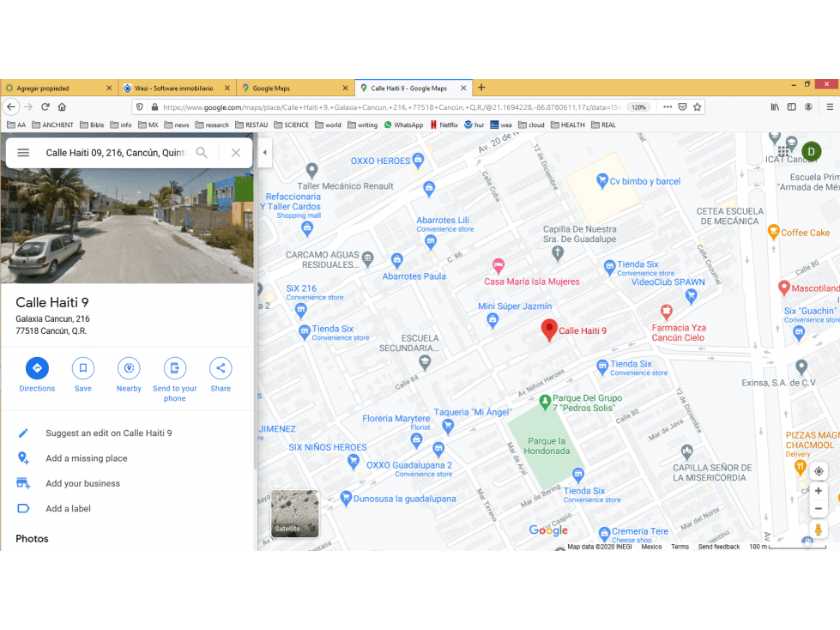This screenshot has height=630, width=840.
Task: Click Send to your phone icon
Action: (175, 368)
